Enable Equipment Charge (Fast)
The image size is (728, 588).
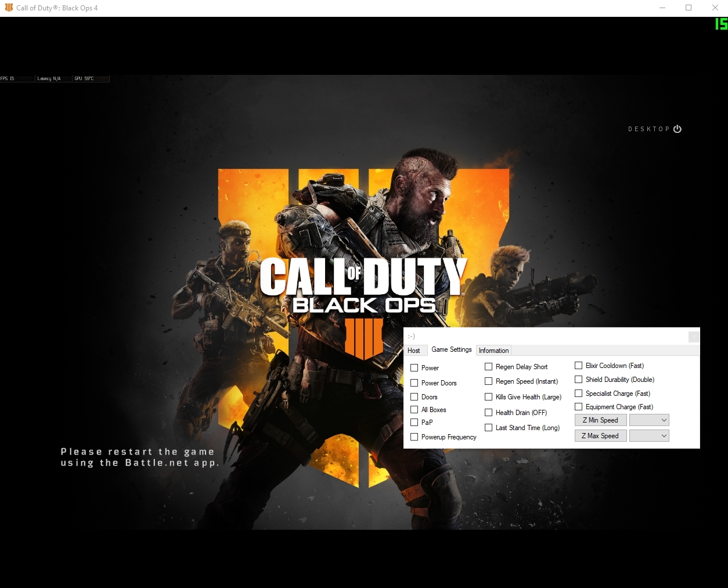579,407
